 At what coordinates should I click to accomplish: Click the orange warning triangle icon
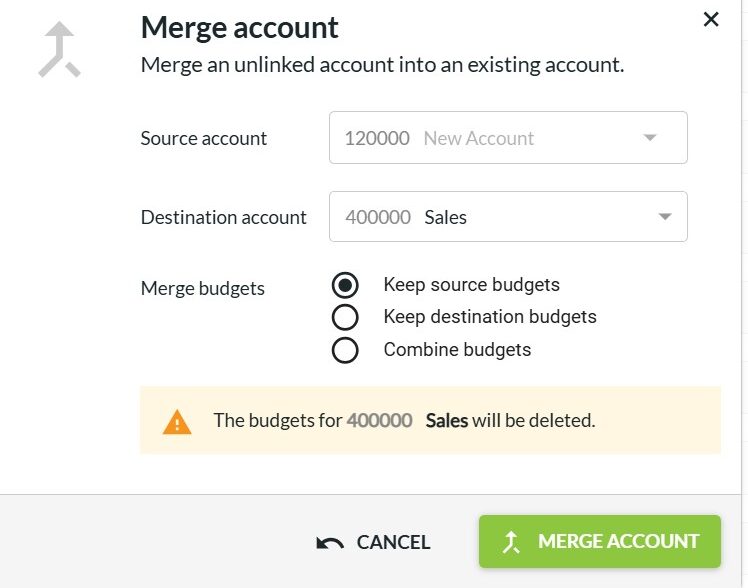point(177,422)
